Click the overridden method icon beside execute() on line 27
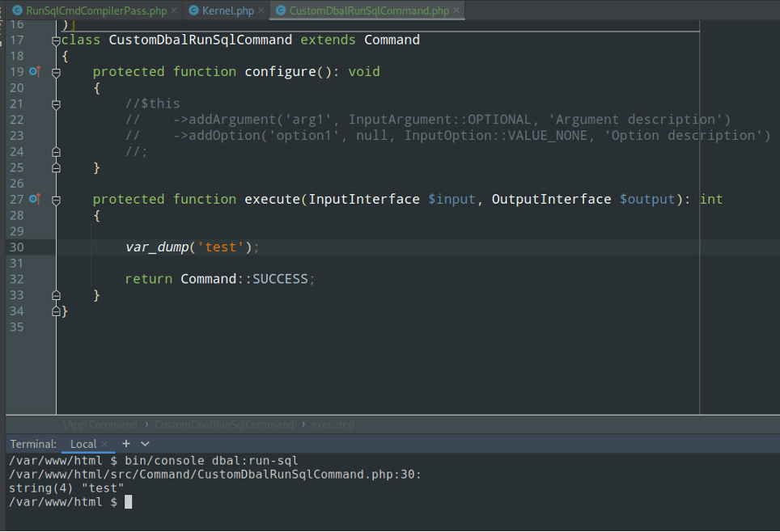Image resolution: width=780 pixels, height=532 pixels. point(34,199)
